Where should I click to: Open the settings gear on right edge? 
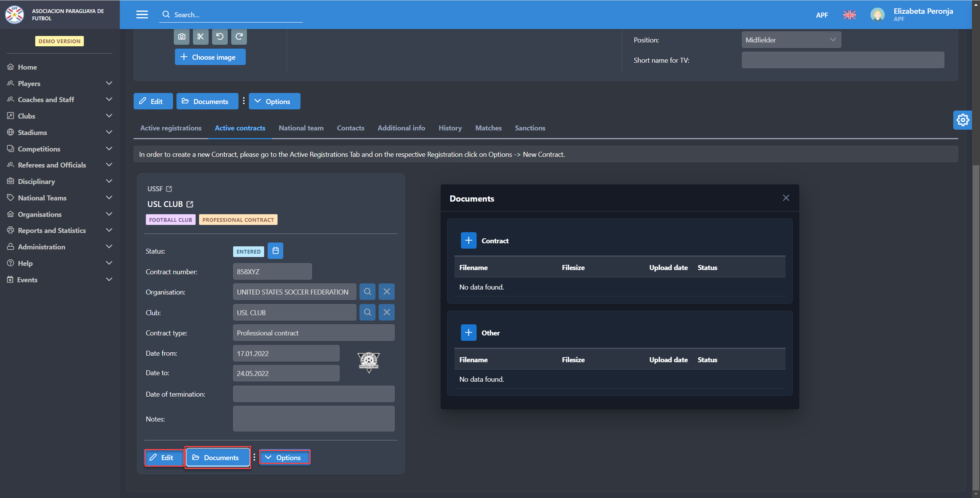(x=962, y=120)
